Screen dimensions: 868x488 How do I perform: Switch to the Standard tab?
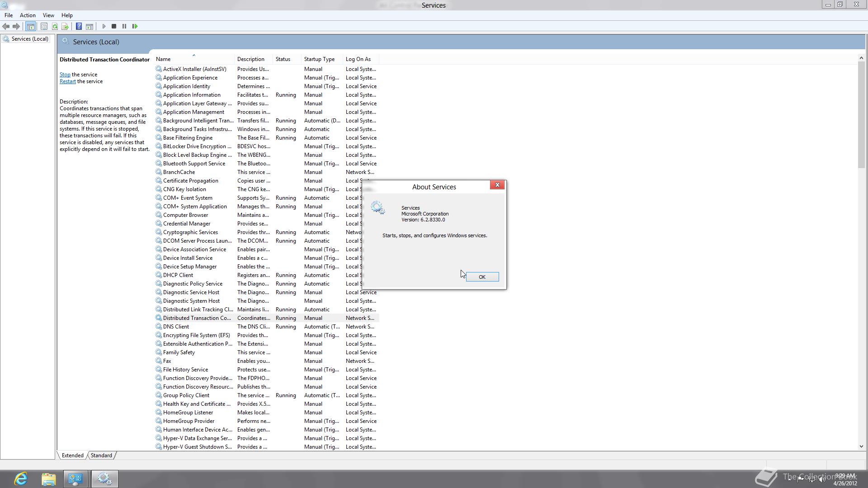click(x=101, y=455)
